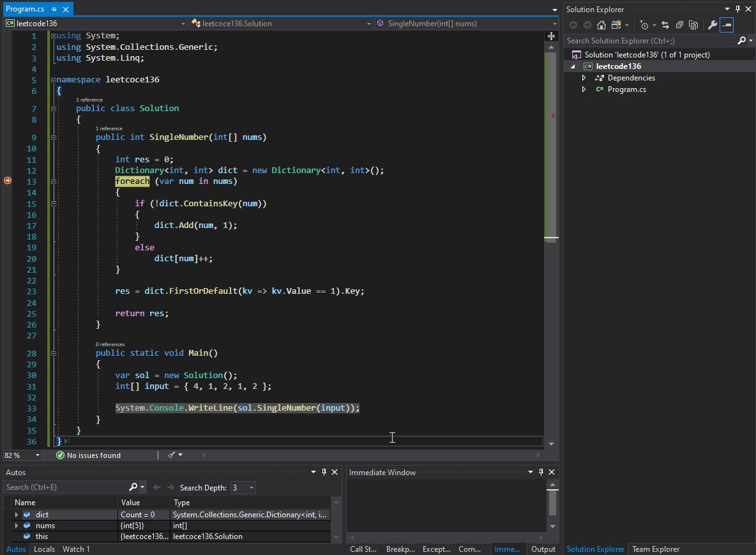Click the 'No issues found' checkmark indicator
Viewport: 756px width, 555px height.
pyautogui.click(x=60, y=455)
